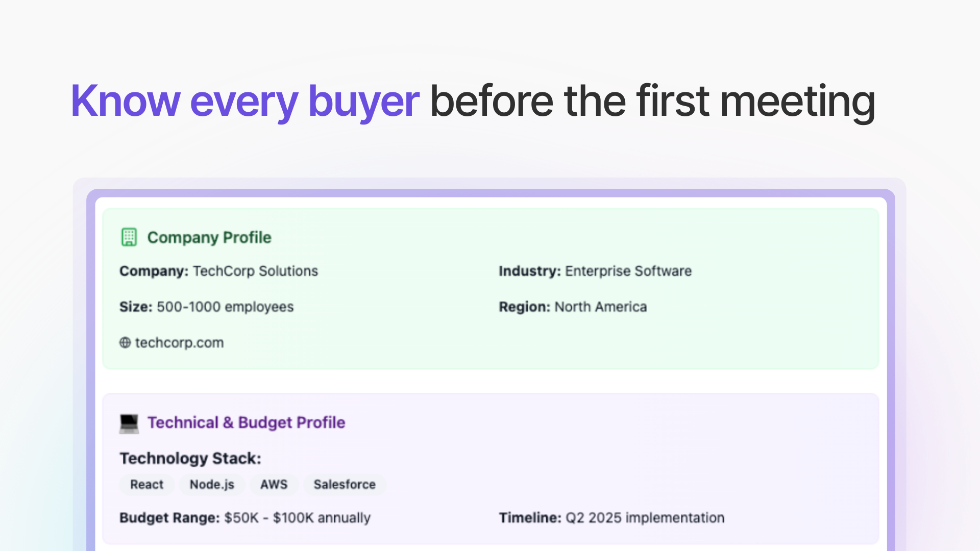Screen dimensions: 980x551
Task: Click the "before the first meeting" headline text
Action: 652,101
